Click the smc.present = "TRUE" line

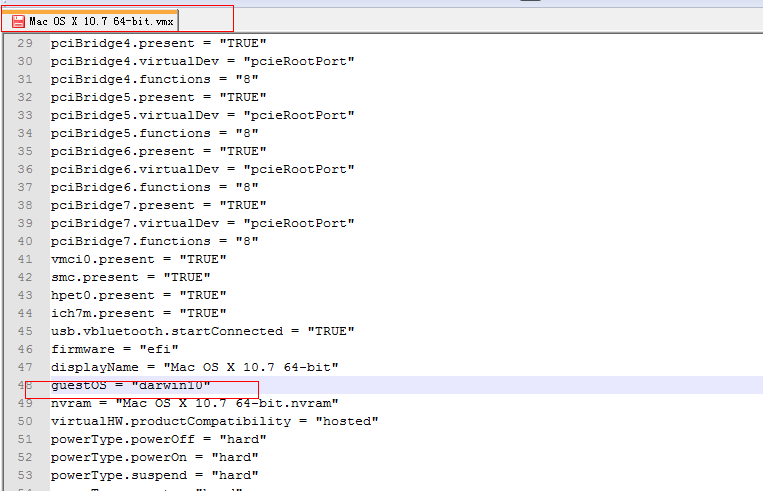click(x=131, y=277)
